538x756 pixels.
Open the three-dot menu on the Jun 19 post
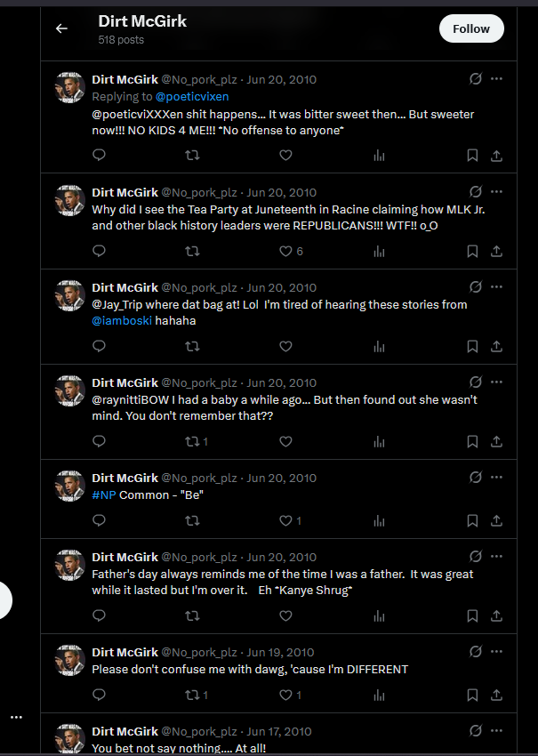click(496, 651)
